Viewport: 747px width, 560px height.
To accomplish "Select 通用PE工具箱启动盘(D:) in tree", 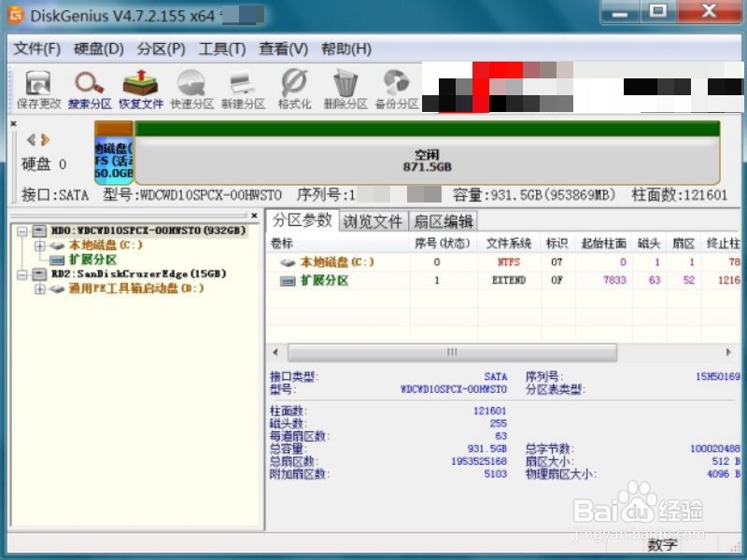I will point(136,288).
